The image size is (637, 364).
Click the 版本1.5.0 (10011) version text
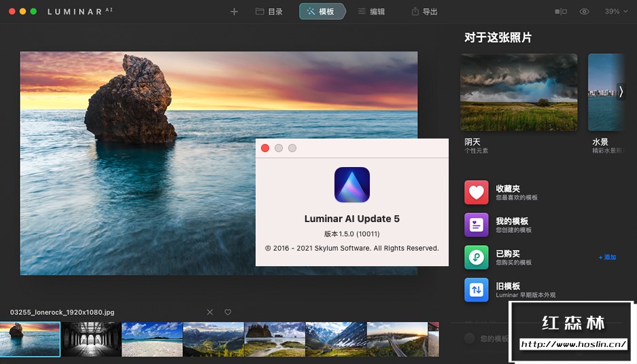click(352, 234)
